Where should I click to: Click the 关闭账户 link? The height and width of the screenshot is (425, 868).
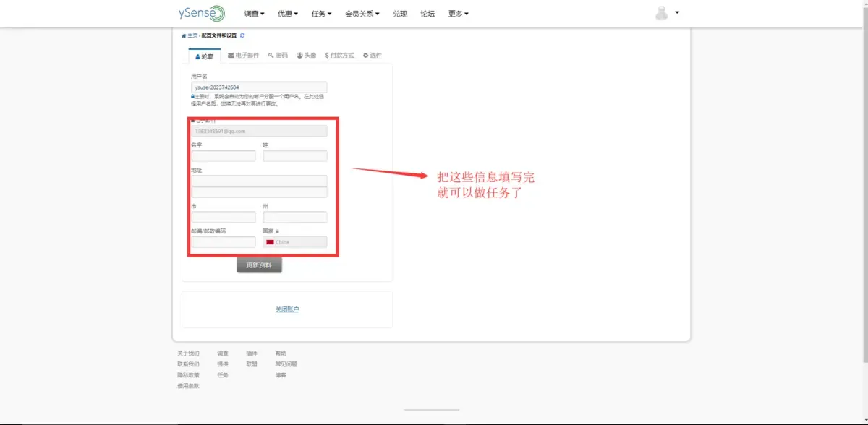coord(287,309)
